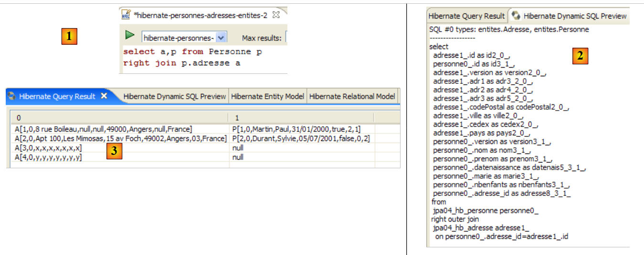Close the active Hibernate Query Result view
Screen dimensions: 644x255
104,96
